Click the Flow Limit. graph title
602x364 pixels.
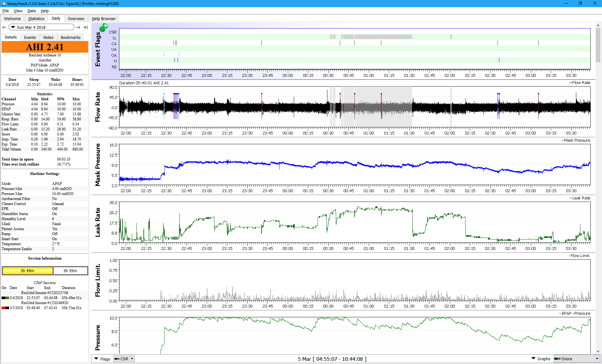(98, 280)
